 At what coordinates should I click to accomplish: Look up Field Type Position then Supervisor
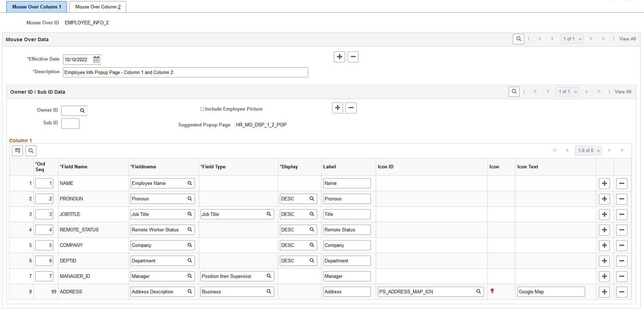tap(269, 276)
